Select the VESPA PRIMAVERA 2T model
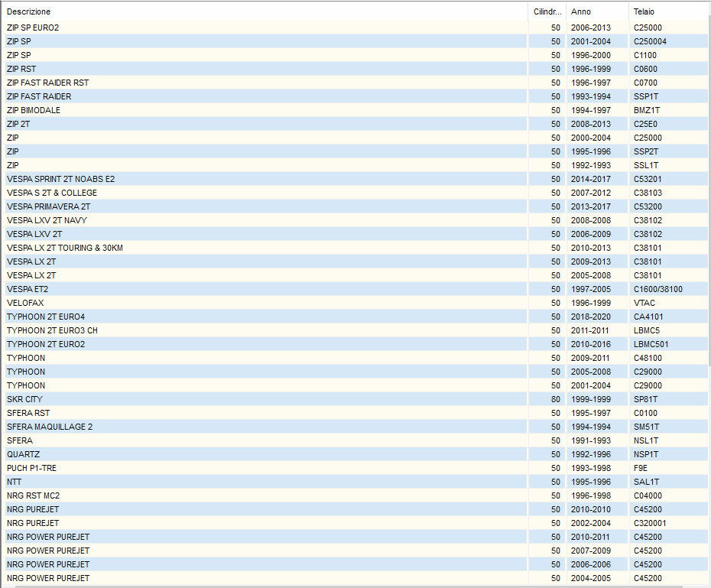The image size is (711, 588). [x=48, y=206]
